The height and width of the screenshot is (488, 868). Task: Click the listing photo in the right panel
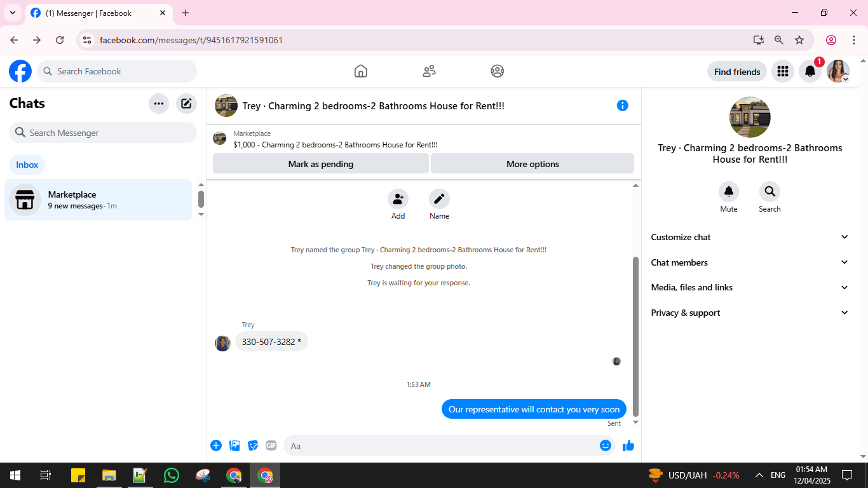click(x=750, y=118)
